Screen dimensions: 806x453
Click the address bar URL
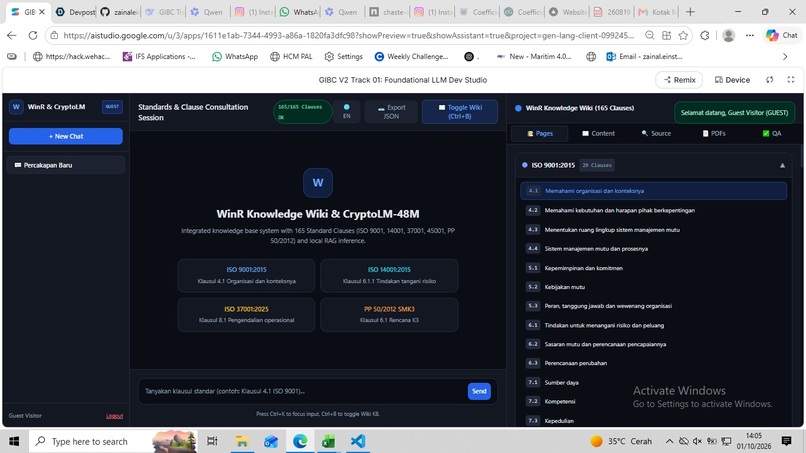click(x=349, y=35)
